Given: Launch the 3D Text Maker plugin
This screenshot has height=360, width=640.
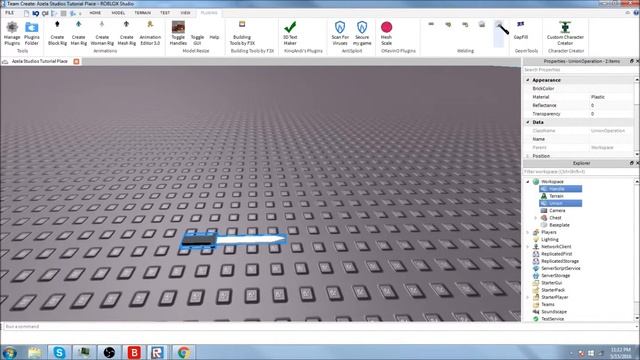Looking at the screenshot, I should coord(290,33).
